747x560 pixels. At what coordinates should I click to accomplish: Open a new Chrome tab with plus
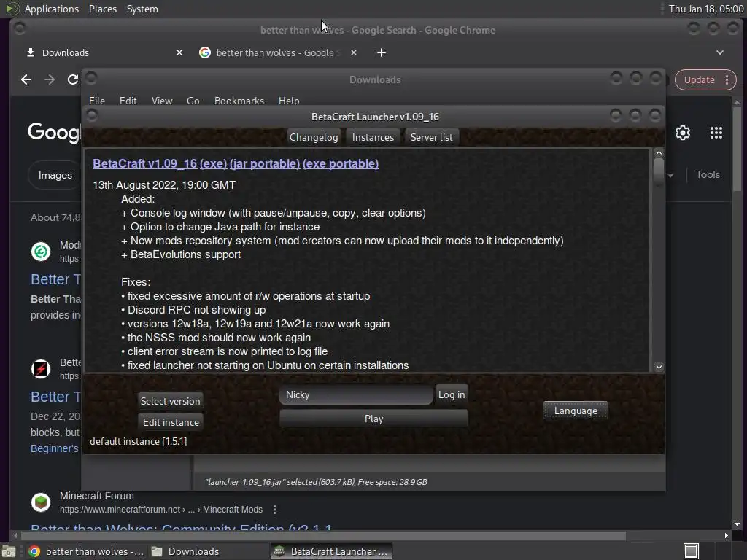coord(382,52)
